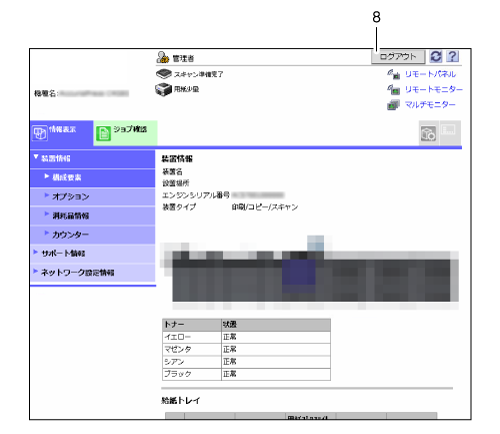500x434 pixels.
Task: Click the printer paper-low status icon
Action: [163, 89]
